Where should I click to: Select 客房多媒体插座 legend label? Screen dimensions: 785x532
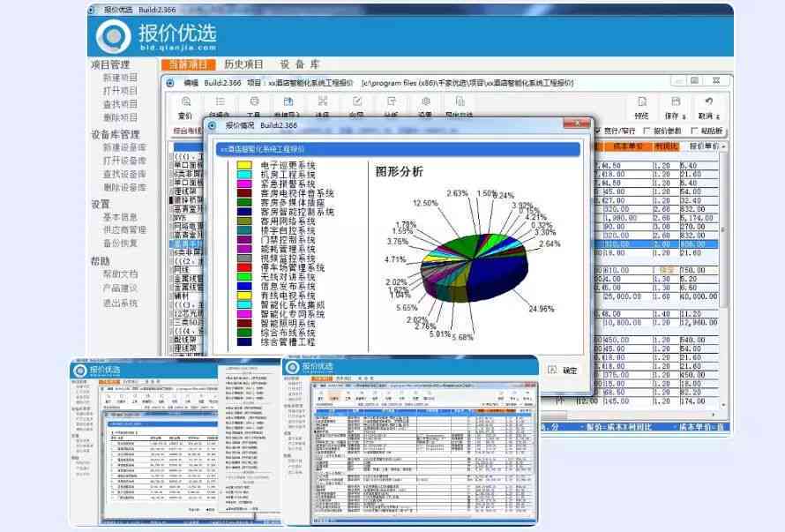click(x=292, y=203)
